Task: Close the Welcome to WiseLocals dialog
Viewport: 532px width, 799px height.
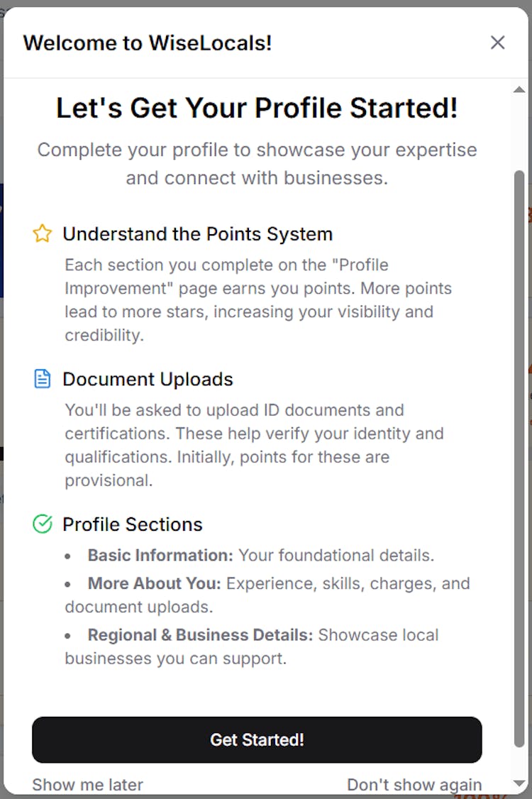Action: [x=498, y=43]
